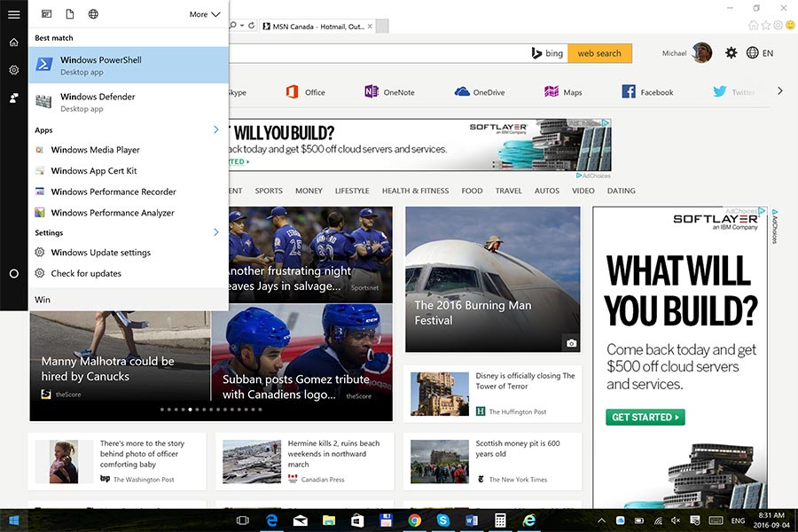Open Calculator from the taskbar

click(500, 520)
